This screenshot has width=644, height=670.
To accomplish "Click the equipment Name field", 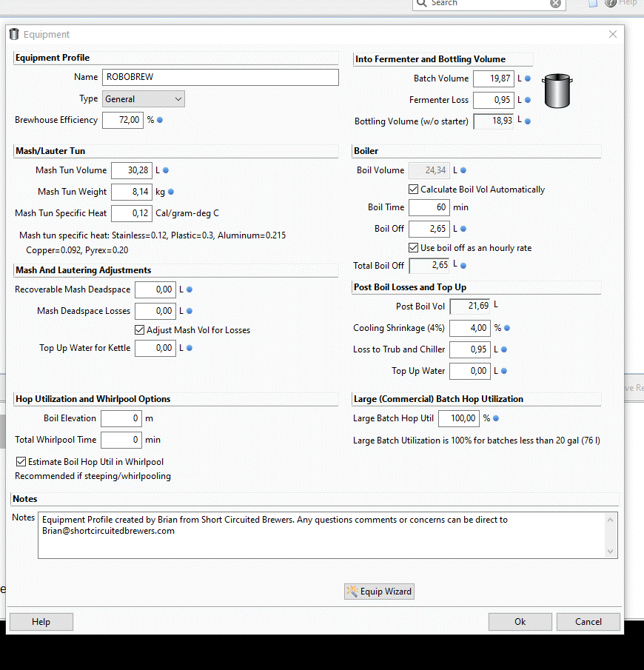I will (x=220, y=77).
